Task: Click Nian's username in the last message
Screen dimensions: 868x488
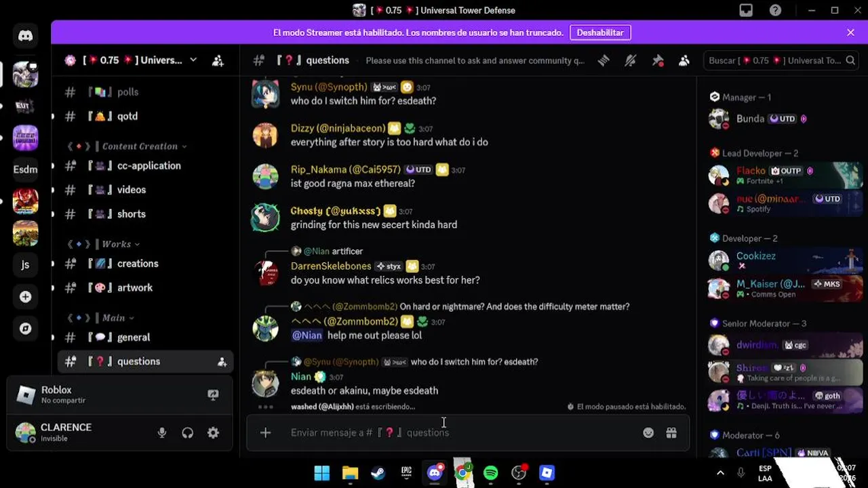Action: pos(300,377)
